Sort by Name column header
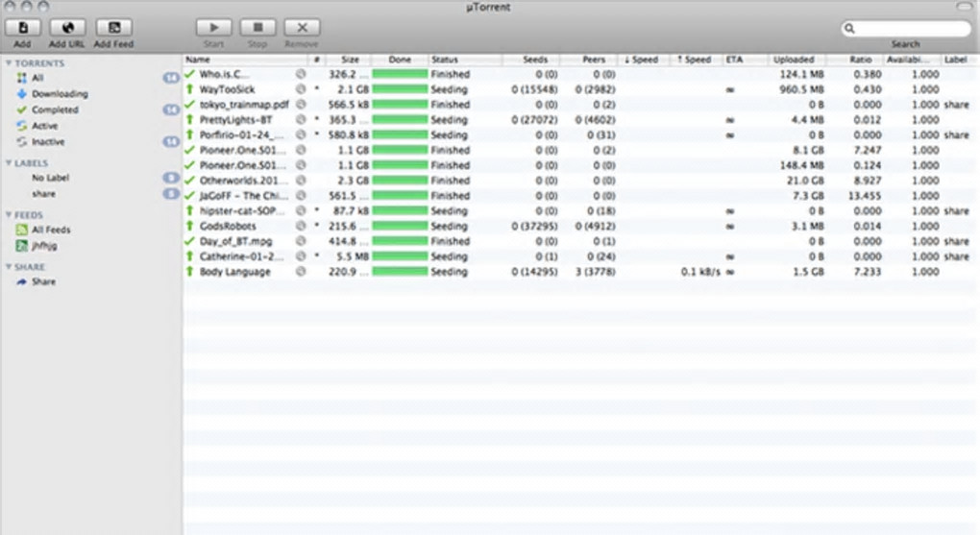The height and width of the screenshot is (535, 980). click(x=246, y=60)
